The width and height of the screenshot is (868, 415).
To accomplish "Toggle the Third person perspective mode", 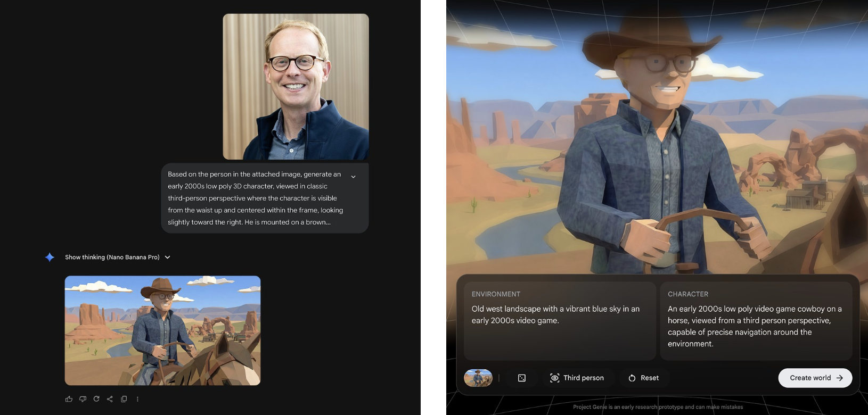I will coord(577,378).
